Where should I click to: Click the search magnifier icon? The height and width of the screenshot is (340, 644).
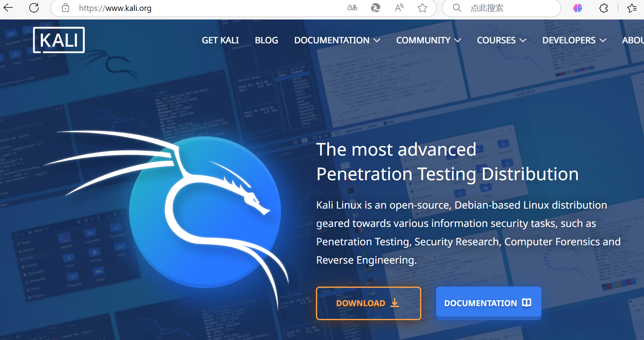[457, 8]
